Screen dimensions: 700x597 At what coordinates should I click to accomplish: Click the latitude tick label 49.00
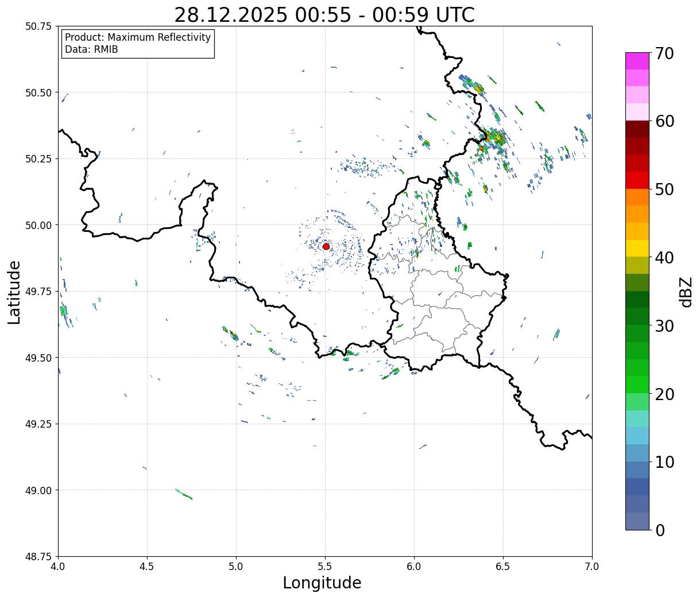38,490
